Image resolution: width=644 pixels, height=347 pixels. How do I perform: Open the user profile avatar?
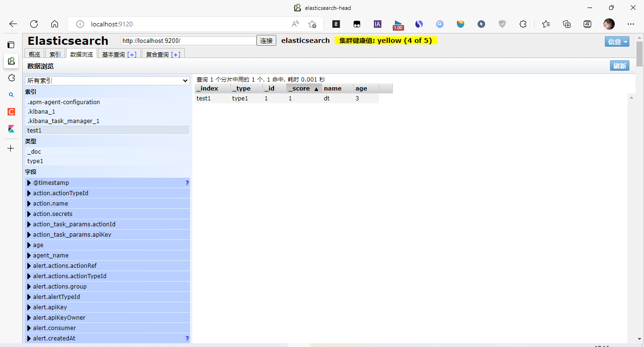pos(609,24)
